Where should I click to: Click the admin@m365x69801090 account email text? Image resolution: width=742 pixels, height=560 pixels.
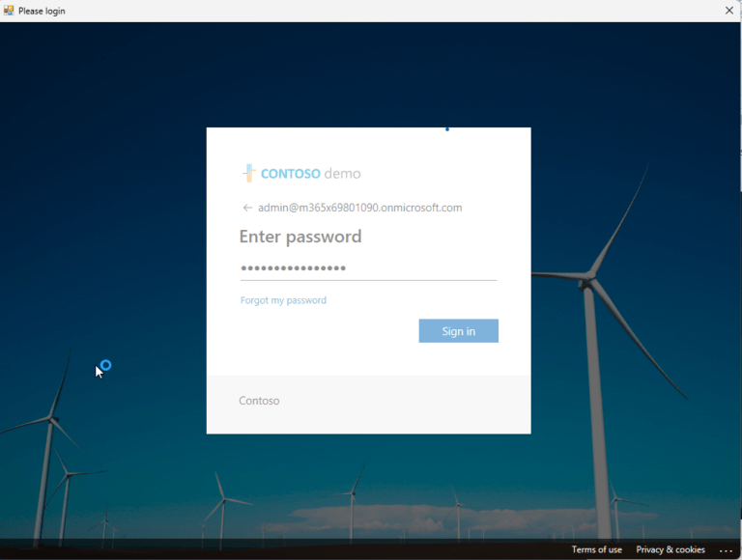359,208
